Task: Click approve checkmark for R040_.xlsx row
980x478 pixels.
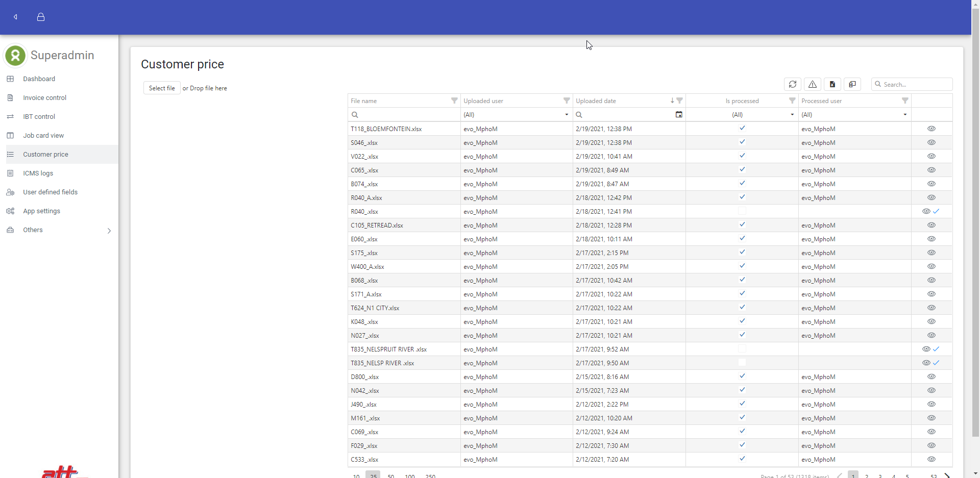Action: click(936, 211)
